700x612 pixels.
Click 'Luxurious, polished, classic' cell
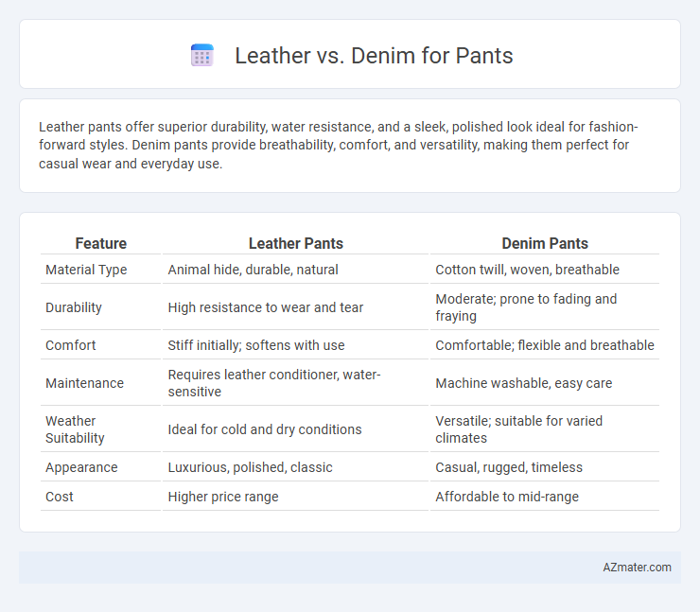point(250,467)
